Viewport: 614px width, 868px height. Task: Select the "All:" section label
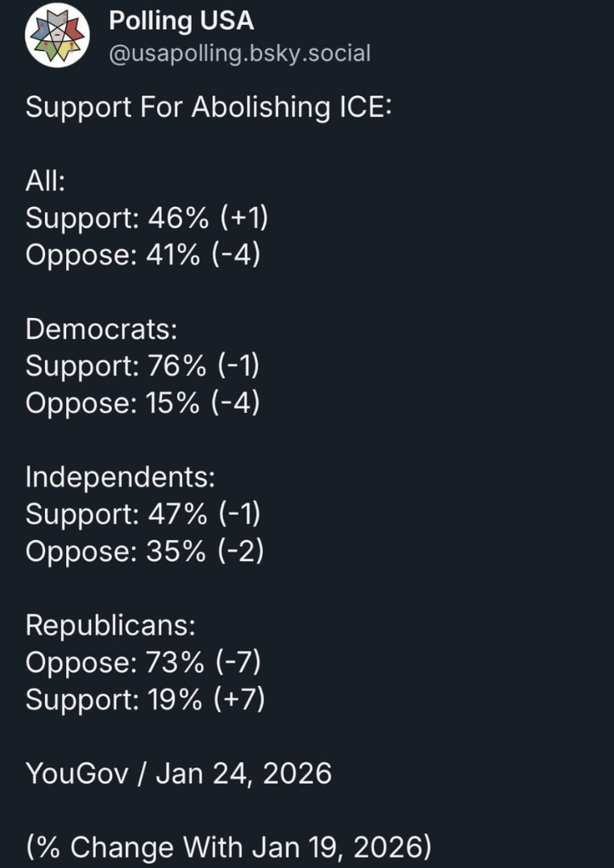click(x=45, y=180)
